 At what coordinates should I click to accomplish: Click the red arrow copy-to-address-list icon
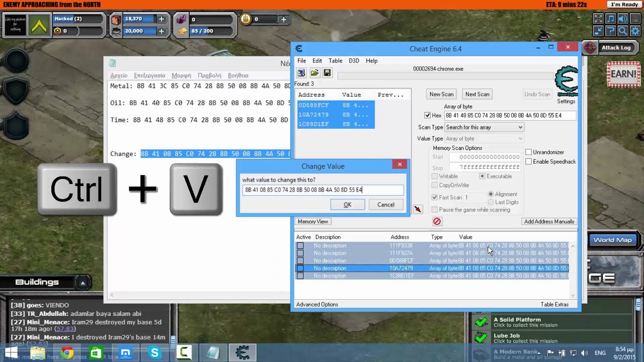pos(418,209)
